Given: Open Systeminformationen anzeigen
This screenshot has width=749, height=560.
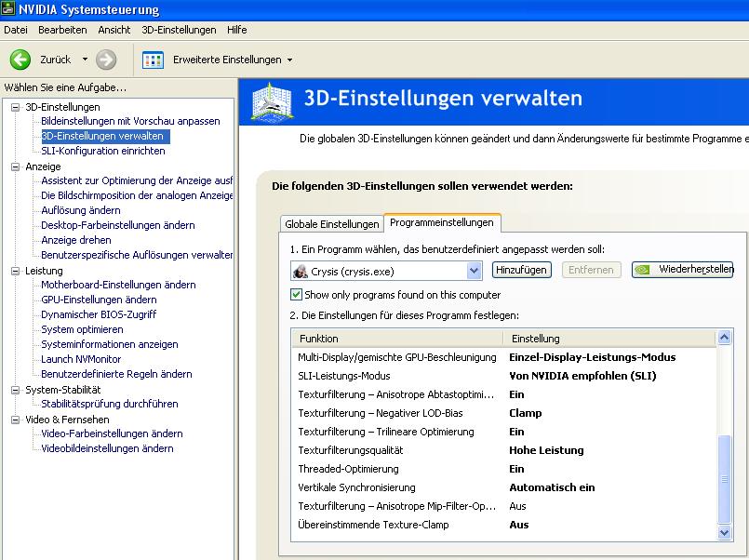Looking at the screenshot, I should (110, 344).
